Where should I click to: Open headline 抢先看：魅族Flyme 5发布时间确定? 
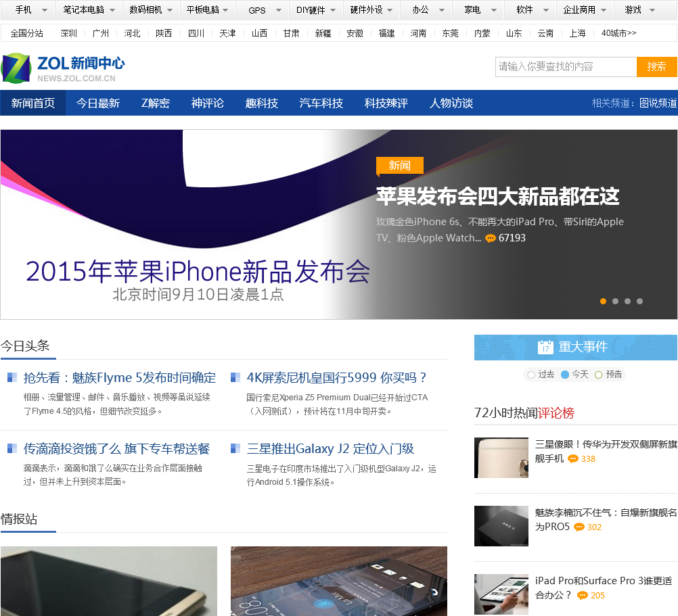click(119, 377)
